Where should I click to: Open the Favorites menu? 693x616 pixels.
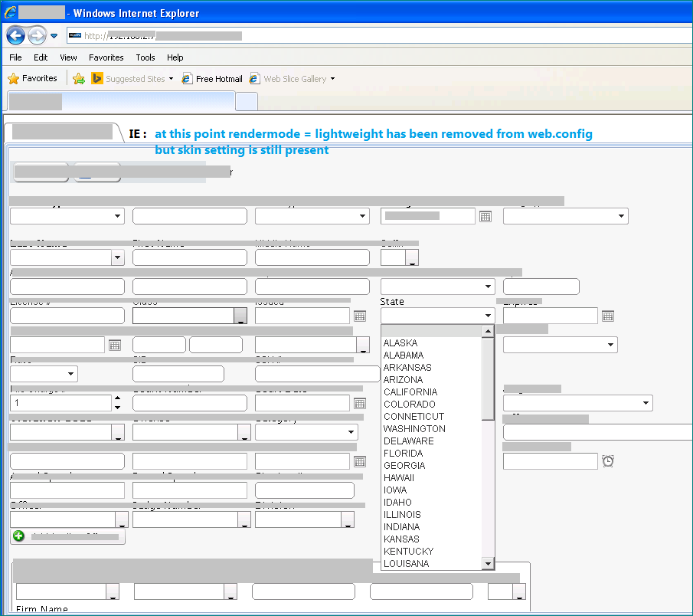point(106,57)
